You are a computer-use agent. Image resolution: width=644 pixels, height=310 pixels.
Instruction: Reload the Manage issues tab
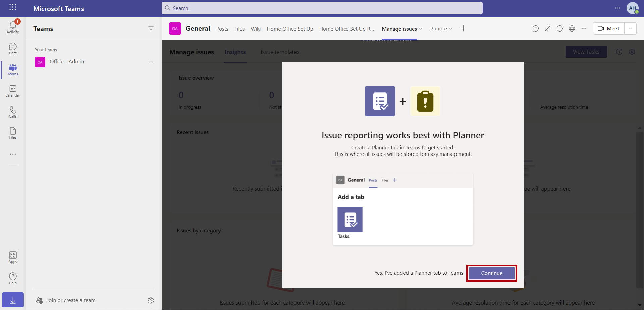pos(560,28)
